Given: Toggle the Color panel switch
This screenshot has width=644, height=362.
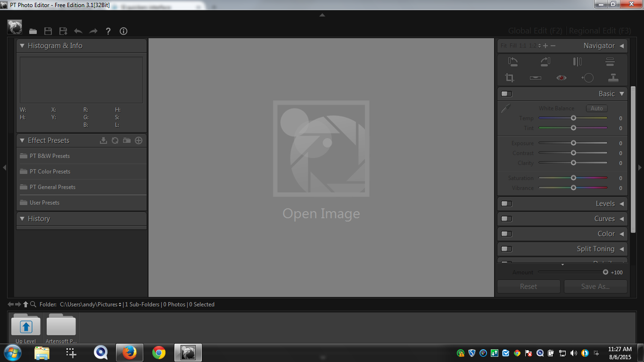Looking at the screenshot, I should [507, 234].
